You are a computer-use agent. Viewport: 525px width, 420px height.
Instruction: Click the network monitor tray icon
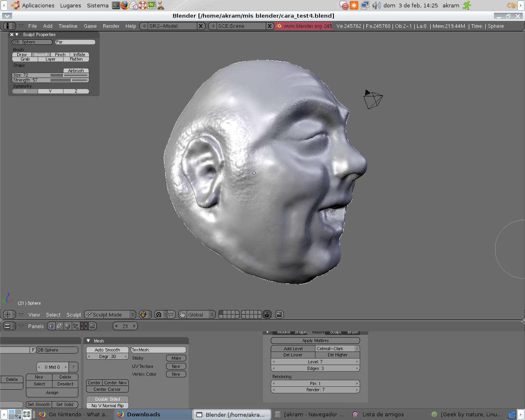[x=365, y=5]
